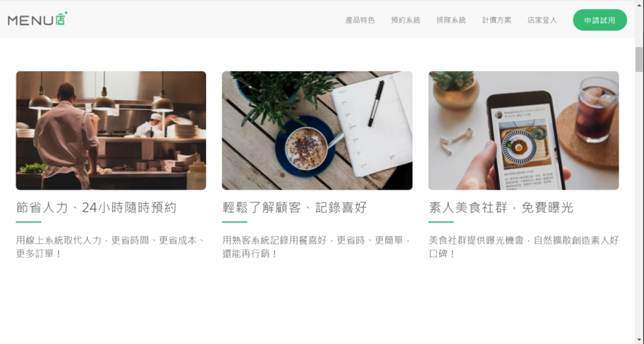Click heading 節省人力、24小時隨時預約

96,208
